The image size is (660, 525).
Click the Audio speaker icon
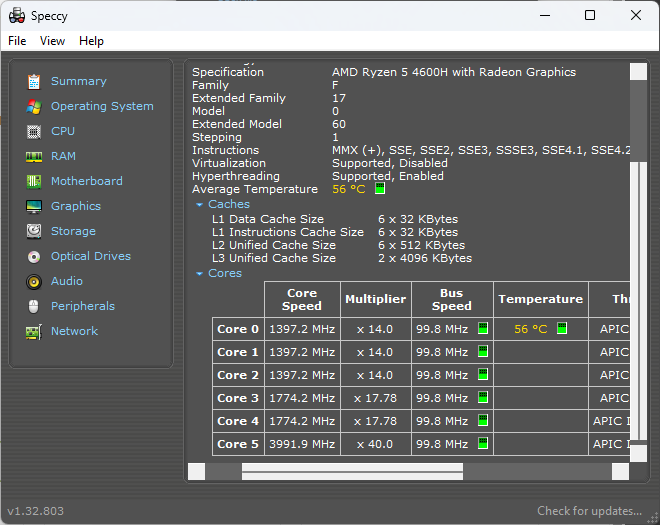[x=34, y=282]
